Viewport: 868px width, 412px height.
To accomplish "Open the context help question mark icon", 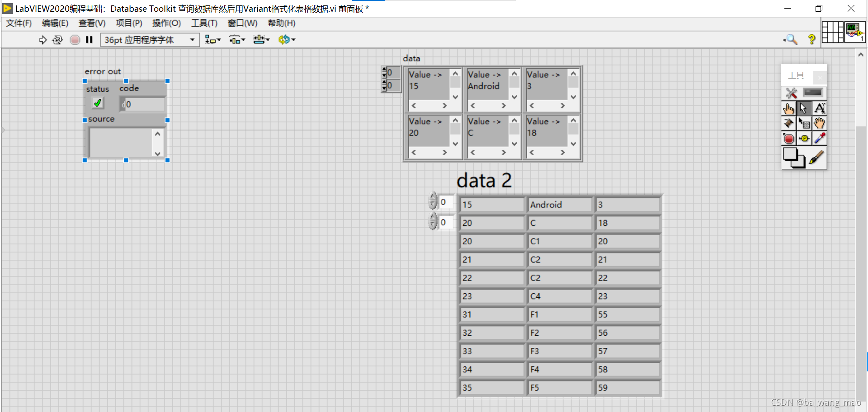I will [x=811, y=40].
